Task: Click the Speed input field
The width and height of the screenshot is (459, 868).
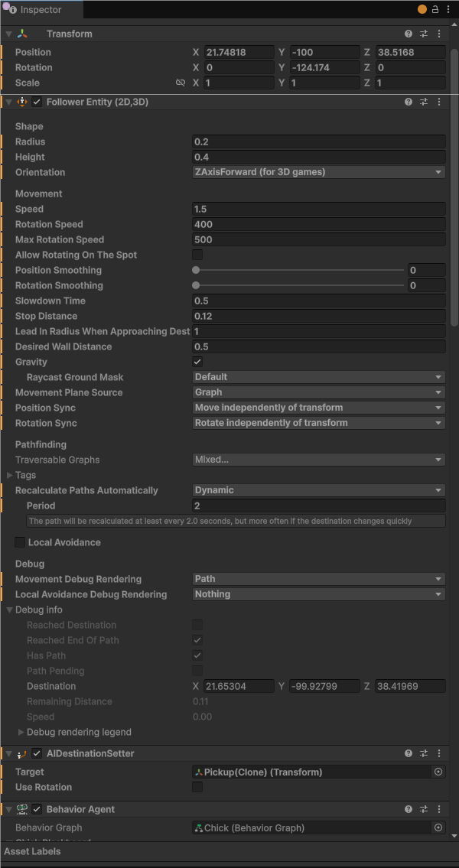Action: pyautogui.click(x=318, y=209)
